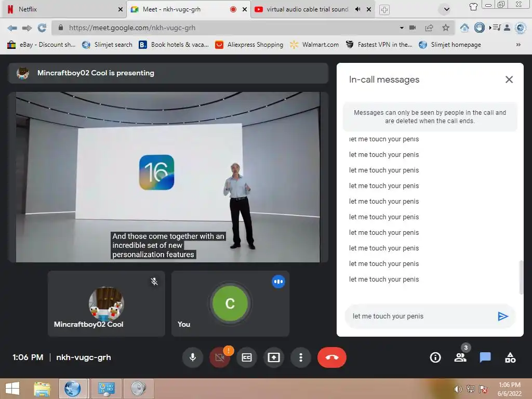The height and width of the screenshot is (399, 532).
Task: Mute the YouTube tab via speaker icon
Action: 357,9
